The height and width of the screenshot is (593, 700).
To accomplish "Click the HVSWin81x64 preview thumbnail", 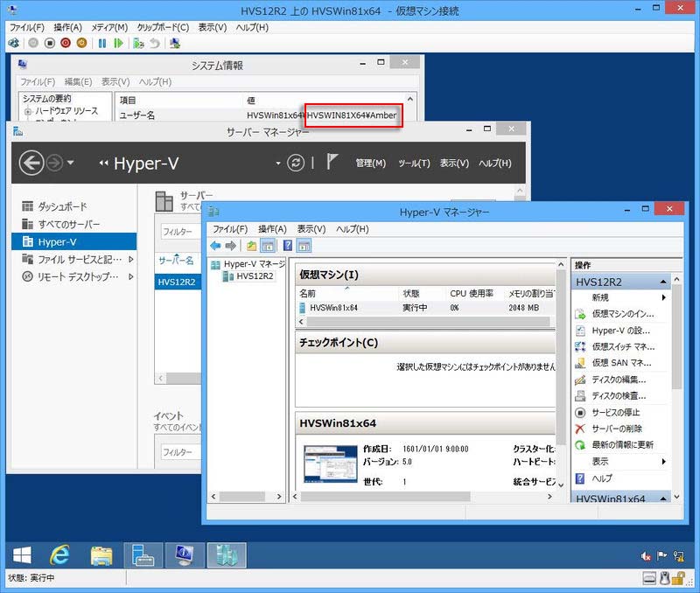I will 331,464.
